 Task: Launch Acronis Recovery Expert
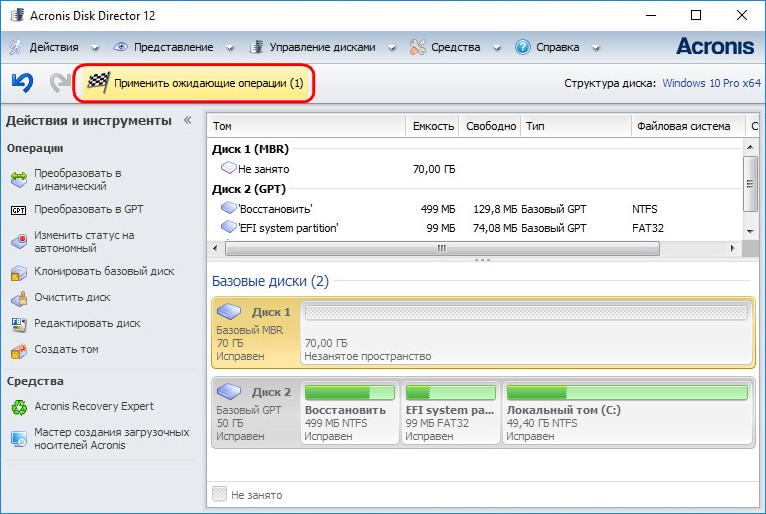coord(94,406)
